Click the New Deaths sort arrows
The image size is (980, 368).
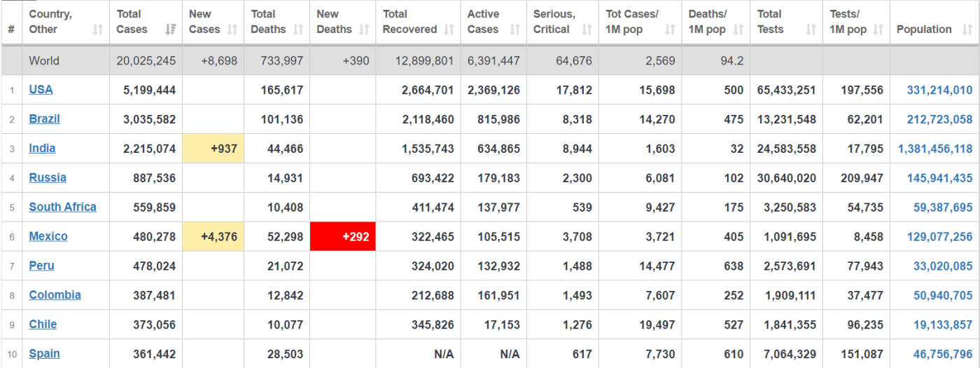tap(364, 29)
